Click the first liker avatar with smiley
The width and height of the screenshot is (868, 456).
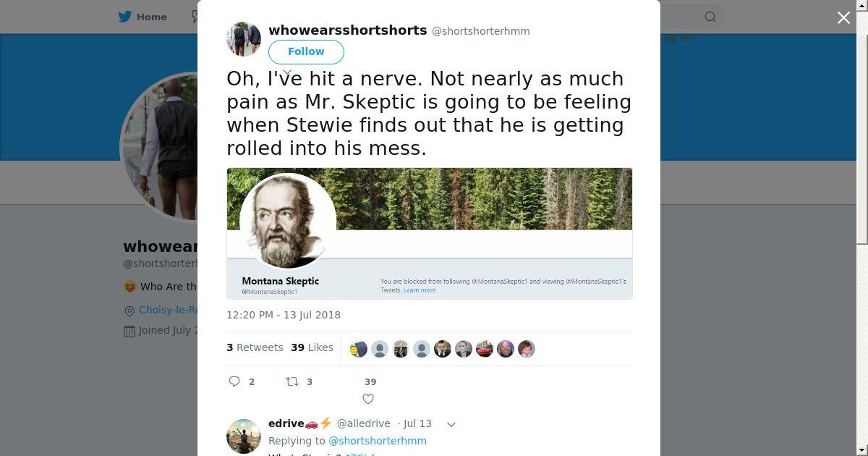click(359, 349)
